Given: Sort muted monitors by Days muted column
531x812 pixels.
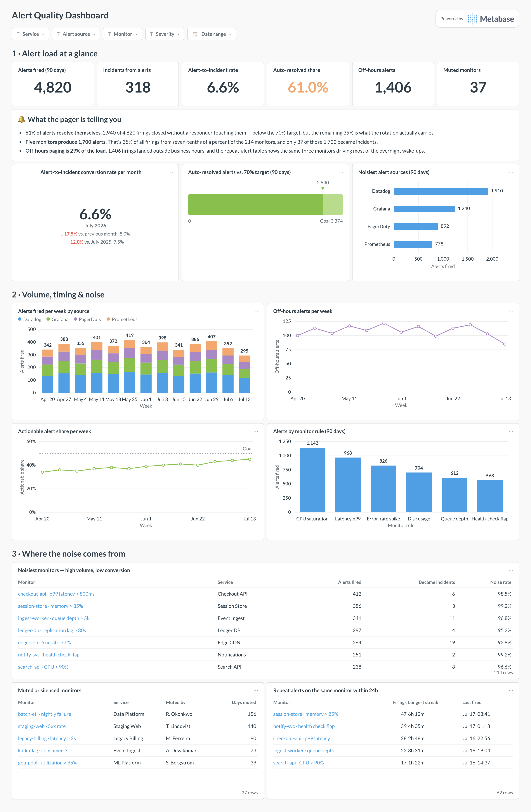Looking at the screenshot, I should pyautogui.click(x=244, y=703).
